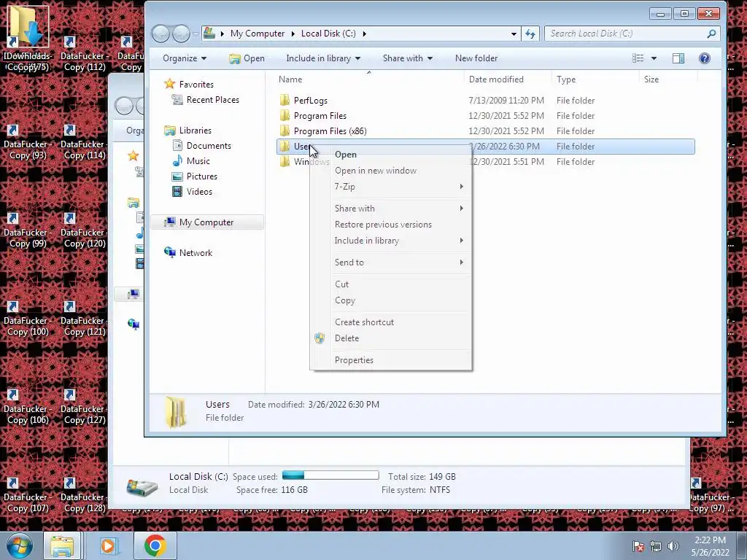The width and height of the screenshot is (747, 560).
Task: Click the Action Center flag tray icon
Action: (x=638, y=546)
